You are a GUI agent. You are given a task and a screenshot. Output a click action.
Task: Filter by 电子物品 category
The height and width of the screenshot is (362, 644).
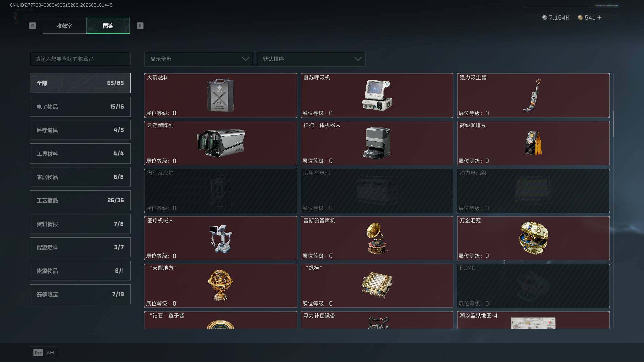pyautogui.click(x=80, y=107)
